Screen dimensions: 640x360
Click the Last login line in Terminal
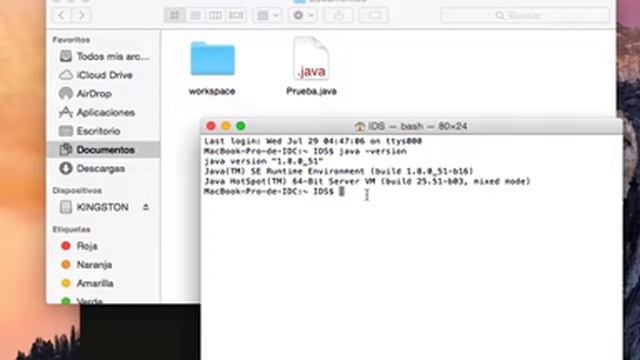coord(313,141)
